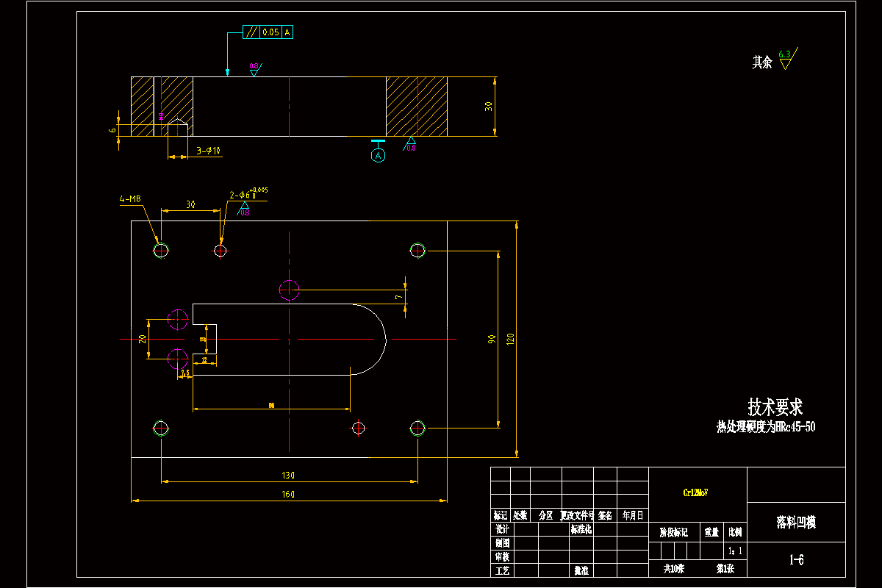
Task: Select the "阶段标记" title block cell
Action: [673, 531]
